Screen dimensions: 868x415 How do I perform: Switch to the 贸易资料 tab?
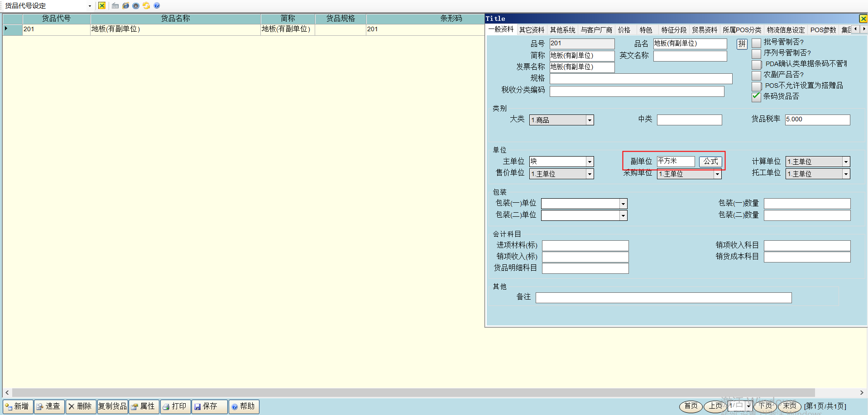click(x=705, y=30)
